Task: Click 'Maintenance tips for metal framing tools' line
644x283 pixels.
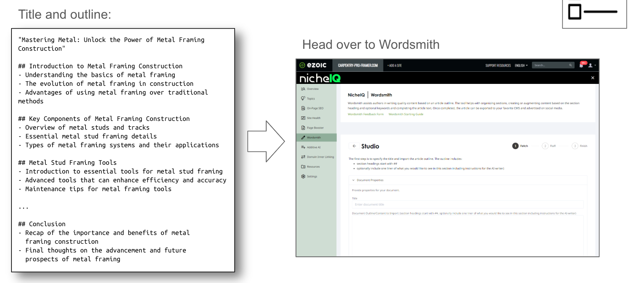Action: pyautogui.click(x=95, y=189)
